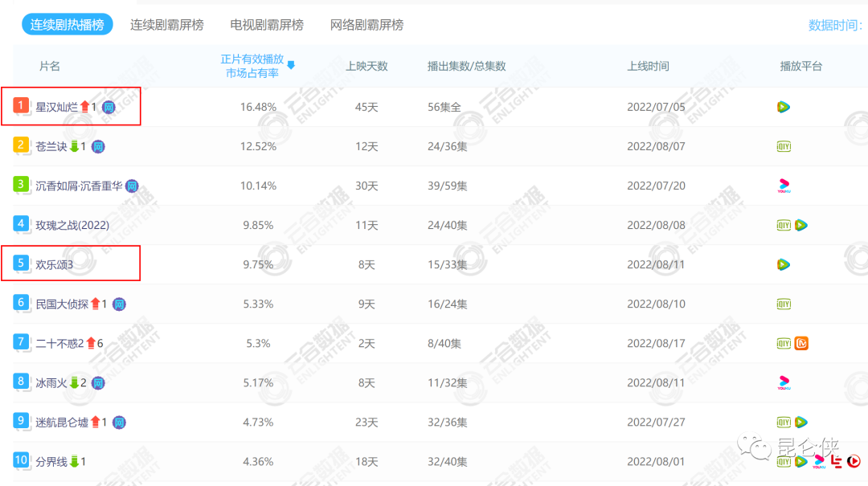Open the 电视剧霸屏榜 tab
The height and width of the screenshot is (486, 868).
click(267, 25)
